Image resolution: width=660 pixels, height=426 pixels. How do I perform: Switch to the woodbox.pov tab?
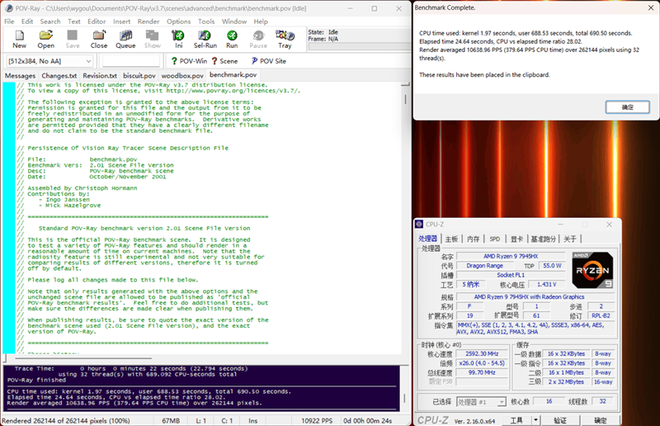181,75
